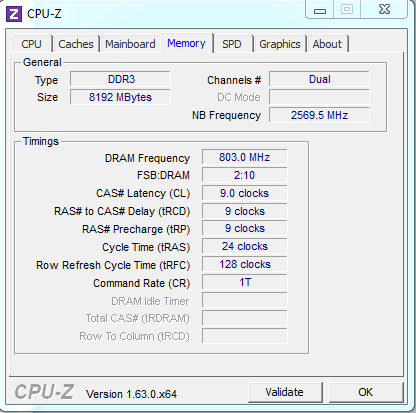The image size is (416, 413).
Task: Select the DRAM Frequency 803.0 MHz field
Action: (245, 157)
